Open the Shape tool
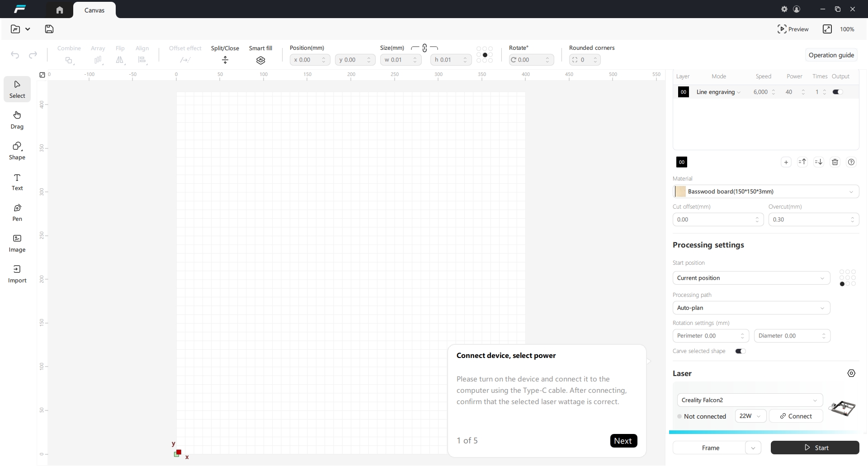Image resolution: width=868 pixels, height=467 pixels. pos(17,151)
